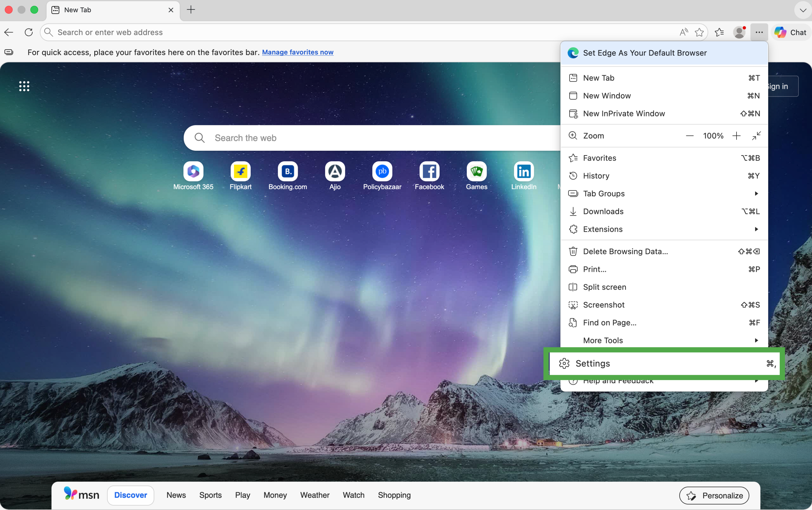Viewport: 812px width, 510px height.
Task: Switch to the Play tab
Action: (x=242, y=495)
